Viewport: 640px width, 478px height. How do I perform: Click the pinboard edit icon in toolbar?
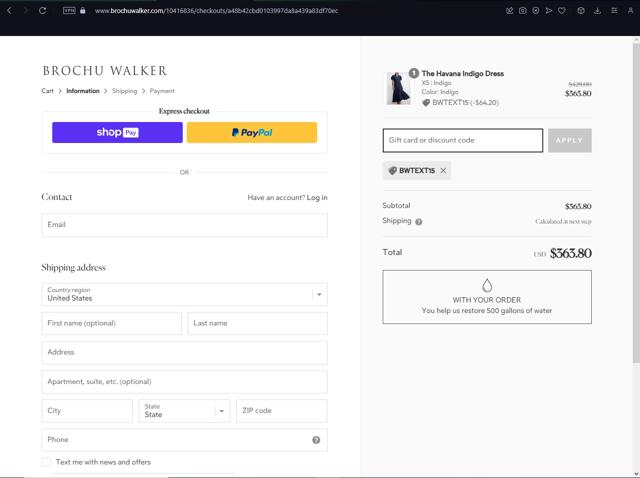(x=509, y=11)
